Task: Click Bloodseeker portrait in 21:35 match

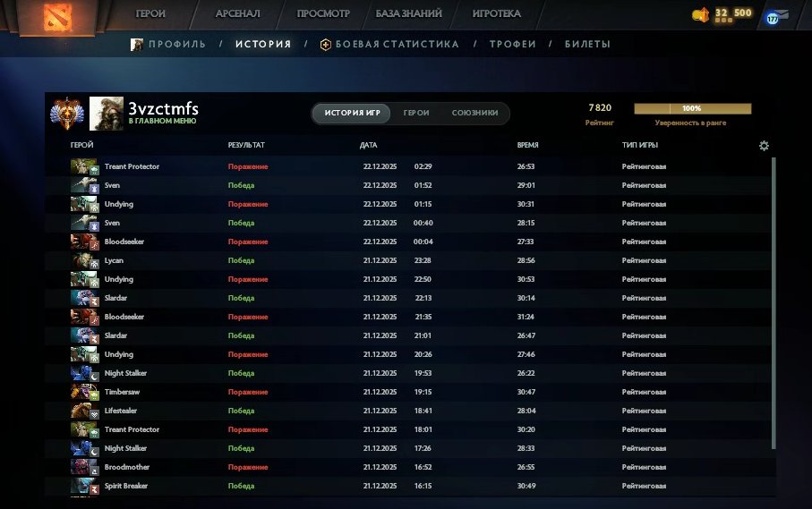Action: [x=84, y=317]
